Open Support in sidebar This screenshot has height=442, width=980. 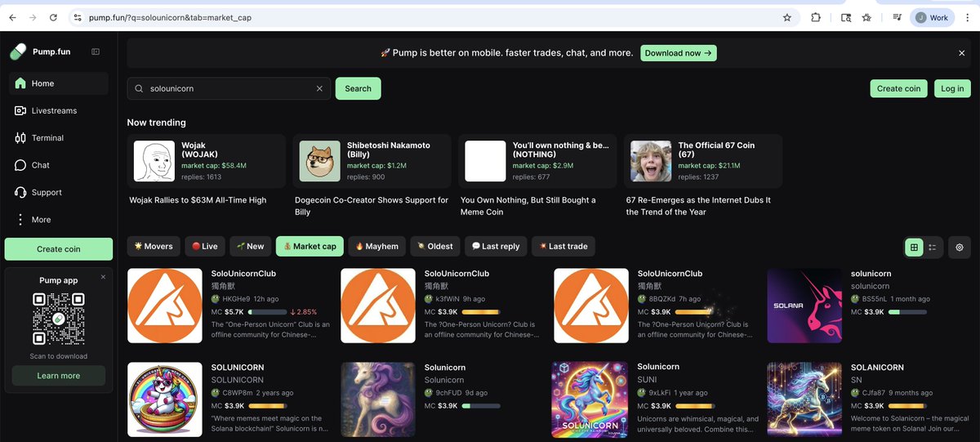point(59,192)
